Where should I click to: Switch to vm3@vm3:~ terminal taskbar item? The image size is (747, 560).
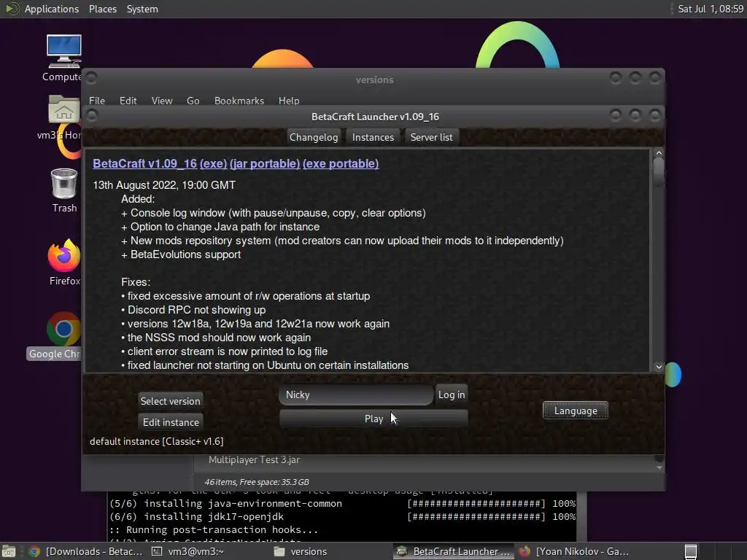coord(188,551)
